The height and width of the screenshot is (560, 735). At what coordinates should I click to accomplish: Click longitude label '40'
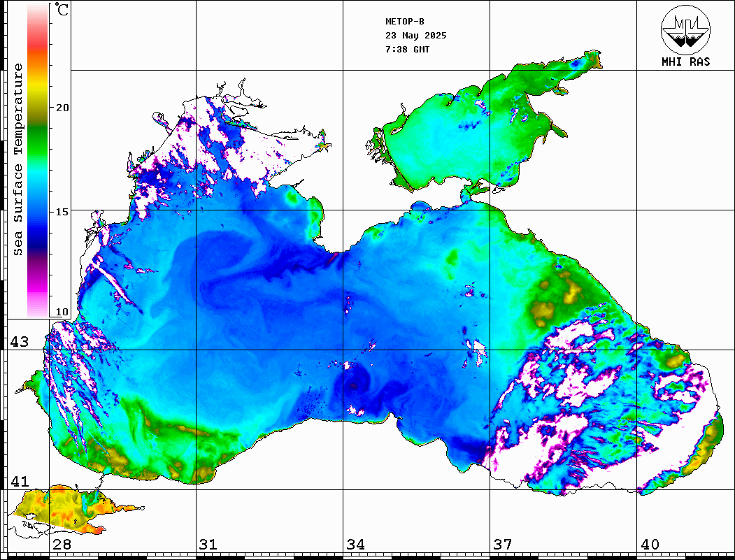coord(650,545)
